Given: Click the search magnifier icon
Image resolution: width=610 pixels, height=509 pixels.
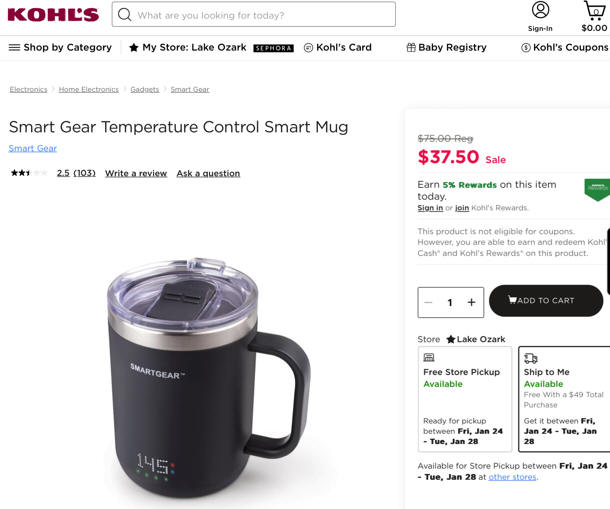Looking at the screenshot, I should pos(124,15).
